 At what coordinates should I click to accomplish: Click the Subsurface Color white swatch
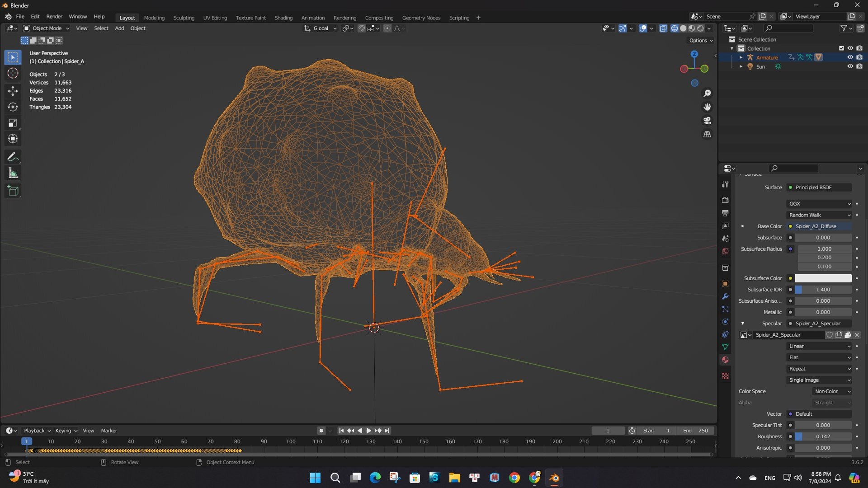[x=823, y=278]
